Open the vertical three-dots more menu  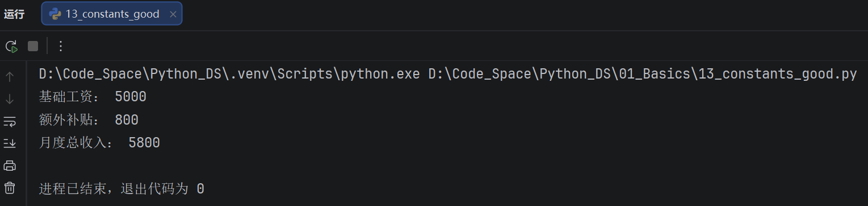point(61,46)
